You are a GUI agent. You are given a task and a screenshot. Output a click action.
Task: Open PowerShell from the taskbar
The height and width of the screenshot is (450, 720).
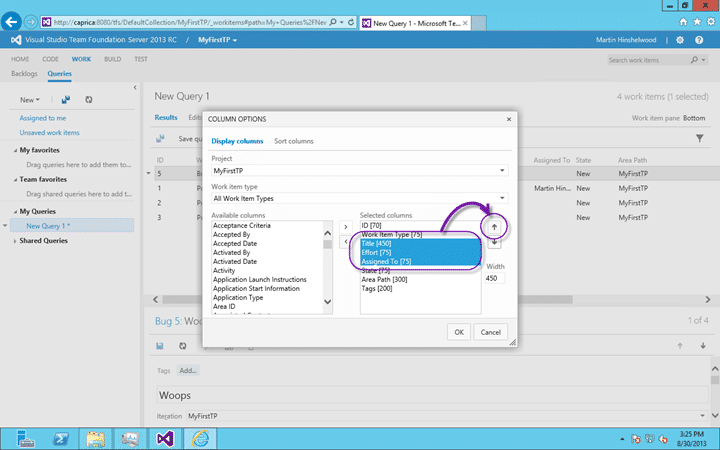[61, 439]
